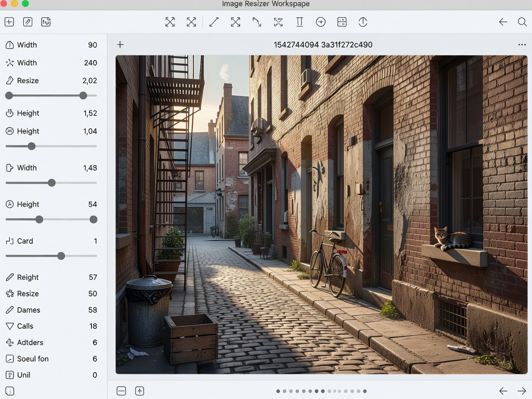Click the alley photo preview

click(x=321, y=214)
